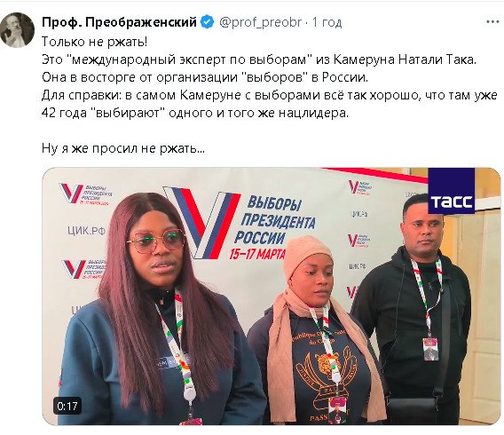This screenshot has height=435, width=504.
Task: Click the line mentioning Камеруна Натали Така
Action: [259, 59]
